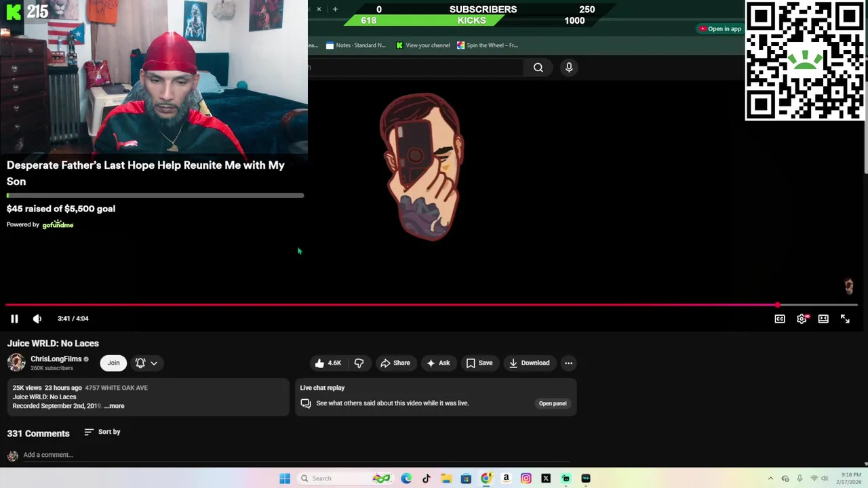
Task: Open a new browser tab
Action: point(335,9)
